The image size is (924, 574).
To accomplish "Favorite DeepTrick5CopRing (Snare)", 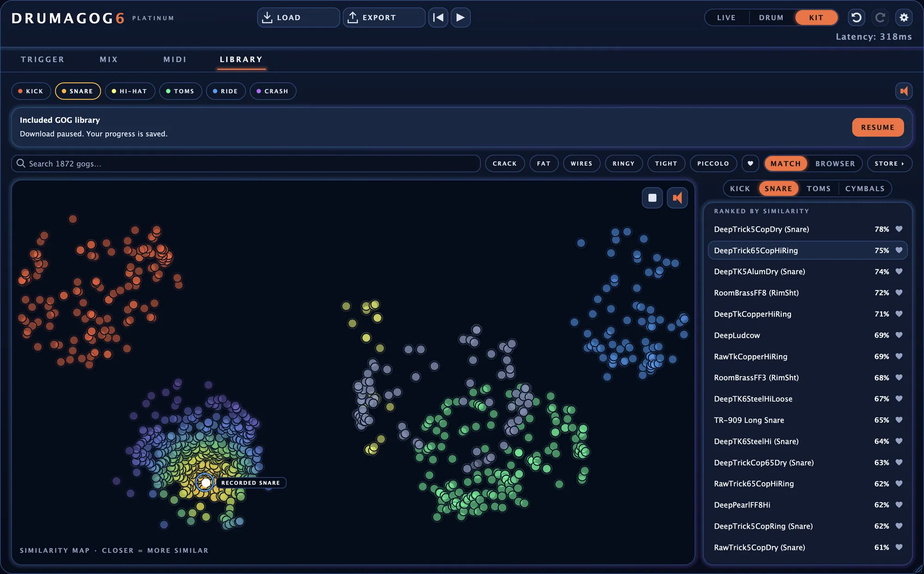I will [x=899, y=526].
